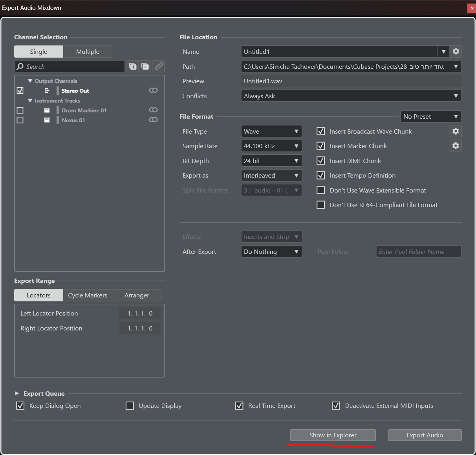
Task: Open the No Preset dropdown
Action: click(x=431, y=116)
